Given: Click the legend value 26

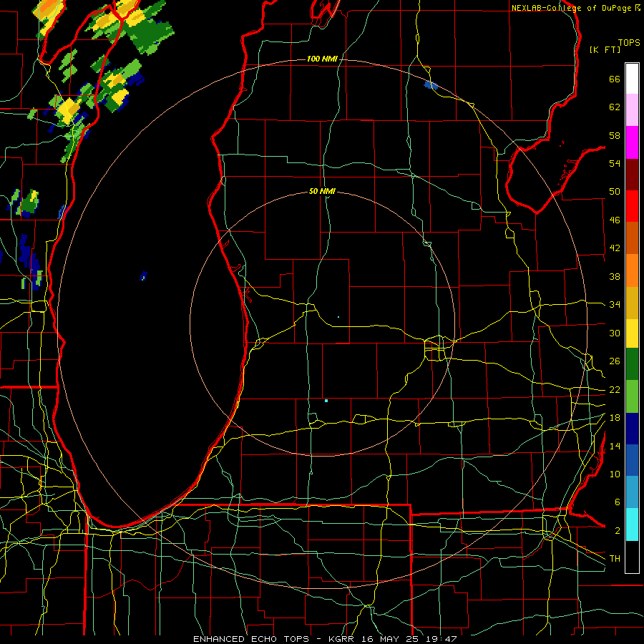Looking at the screenshot, I should point(615,361).
